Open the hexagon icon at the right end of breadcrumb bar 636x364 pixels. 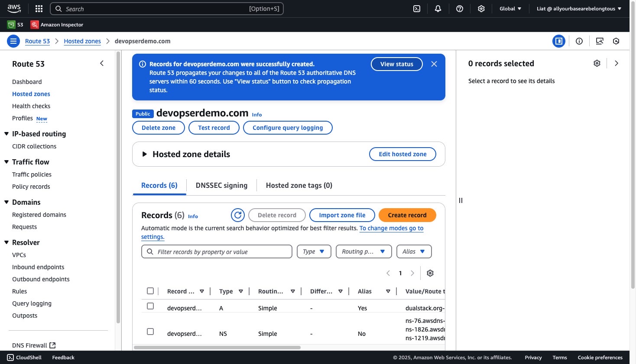click(x=616, y=41)
